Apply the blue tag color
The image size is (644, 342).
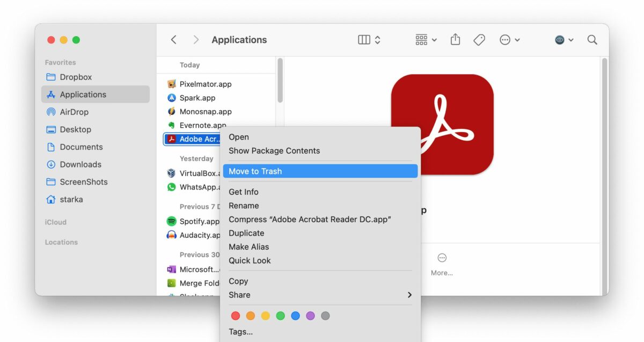click(x=295, y=316)
